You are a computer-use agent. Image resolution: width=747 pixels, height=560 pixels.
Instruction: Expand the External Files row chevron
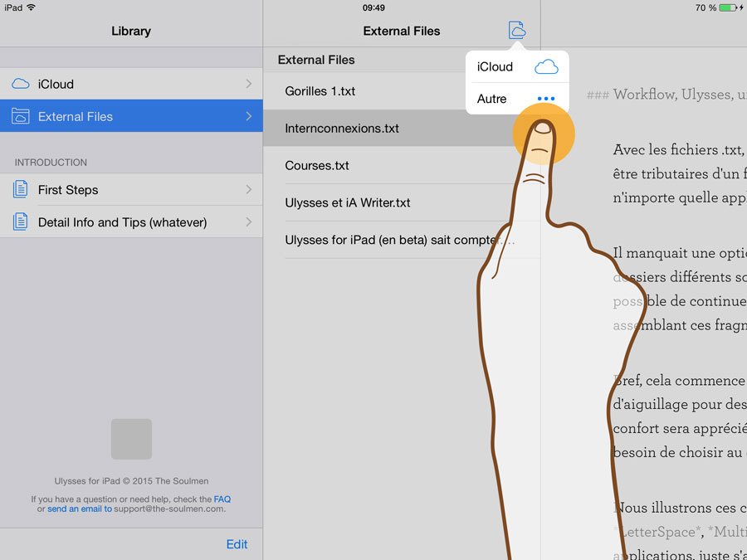tap(249, 116)
